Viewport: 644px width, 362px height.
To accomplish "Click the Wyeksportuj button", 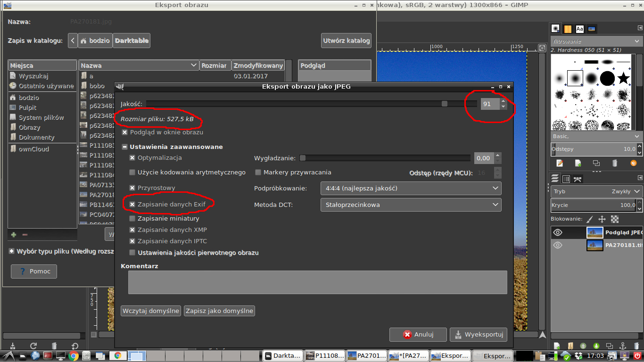I will coord(479,335).
